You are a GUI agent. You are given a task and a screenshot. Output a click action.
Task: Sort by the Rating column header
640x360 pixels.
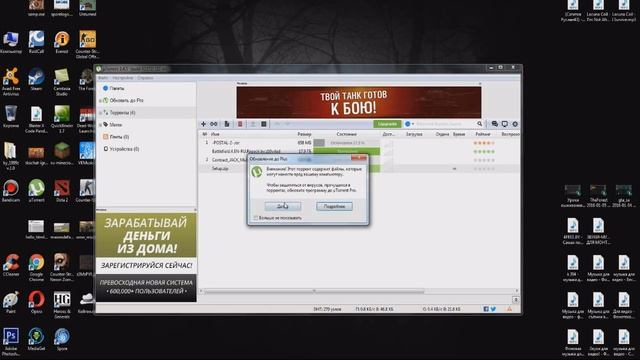[x=483, y=134]
